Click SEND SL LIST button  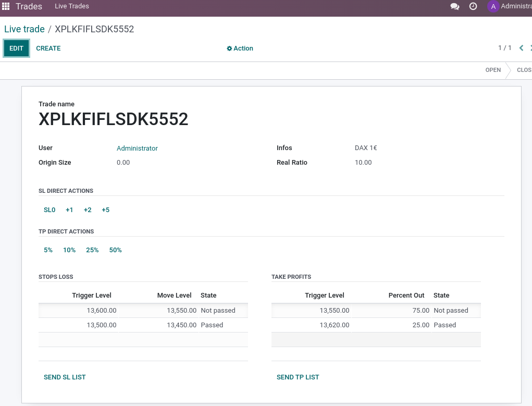tap(65, 377)
